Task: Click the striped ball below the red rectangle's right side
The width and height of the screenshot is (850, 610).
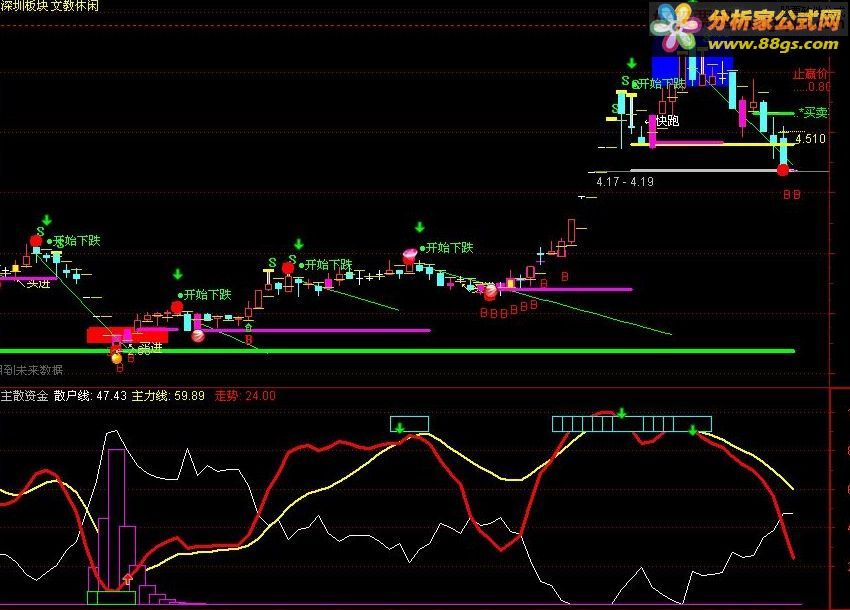Action: pyautogui.click(x=198, y=336)
